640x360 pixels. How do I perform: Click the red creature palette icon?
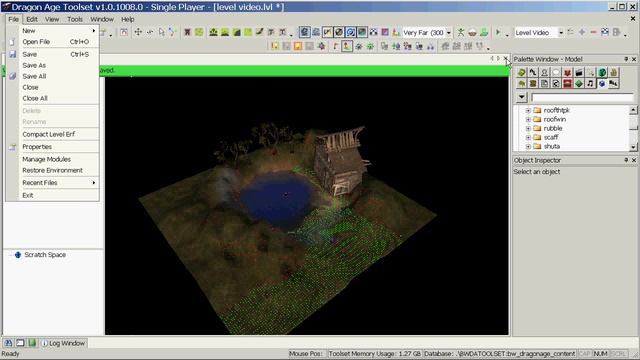coord(567,73)
